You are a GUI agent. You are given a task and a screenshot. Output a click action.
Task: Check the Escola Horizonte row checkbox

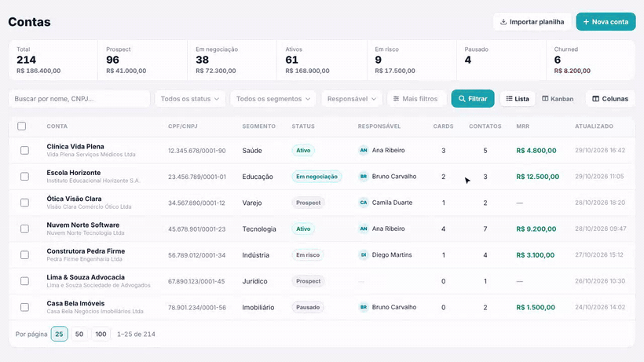[x=24, y=177]
